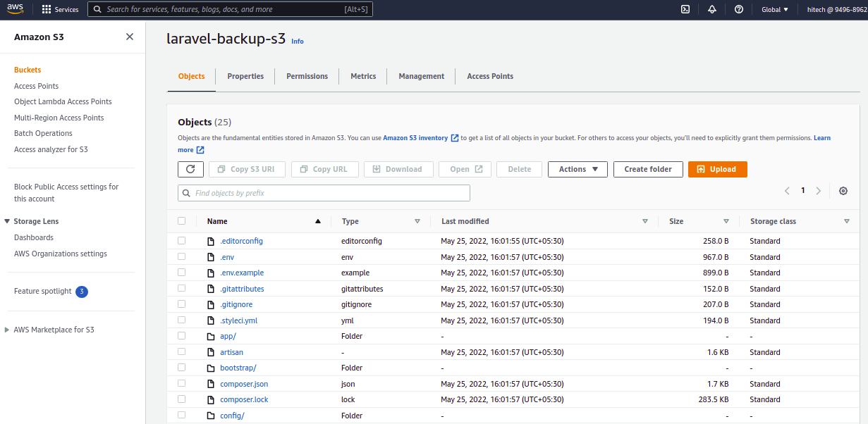This screenshot has height=424, width=868.
Task: Open the Actions dropdown
Action: pyautogui.click(x=577, y=169)
